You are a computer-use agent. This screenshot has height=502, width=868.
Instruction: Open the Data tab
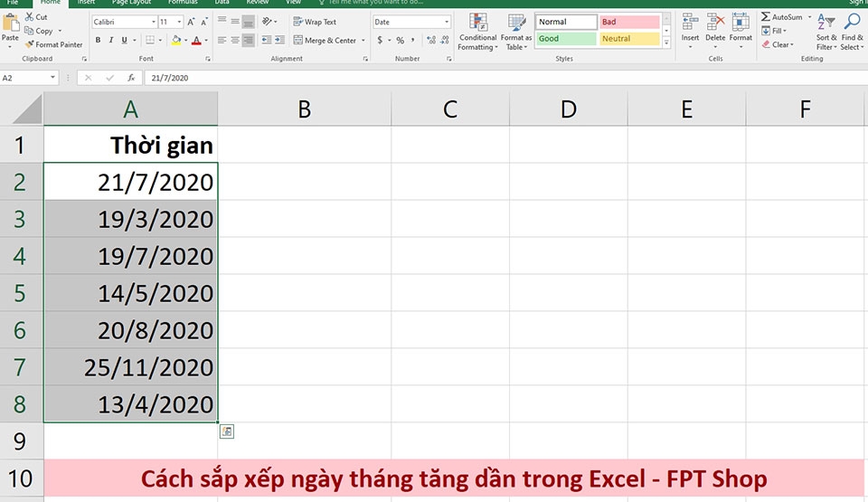(x=222, y=3)
